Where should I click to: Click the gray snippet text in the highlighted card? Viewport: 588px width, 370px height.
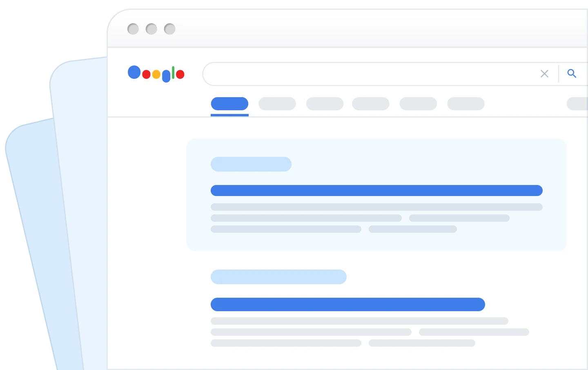376,218
